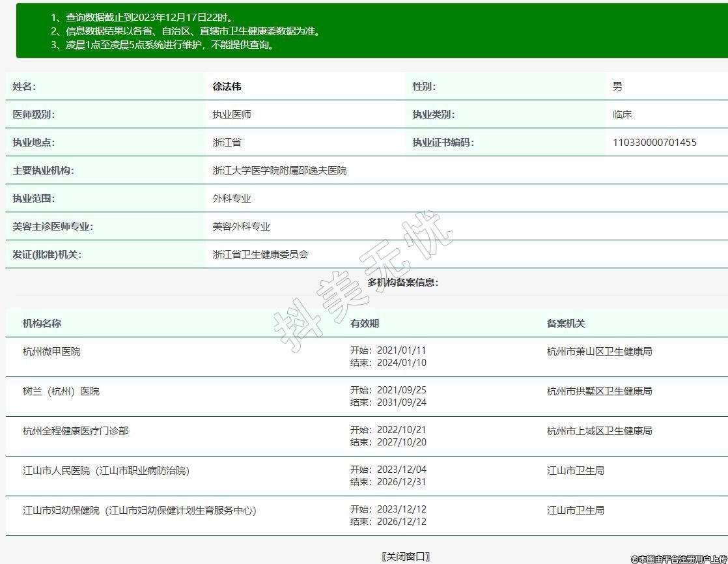Select the certificate number 110330000701455
This screenshot has height=564, width=728.
pos(654,143)
